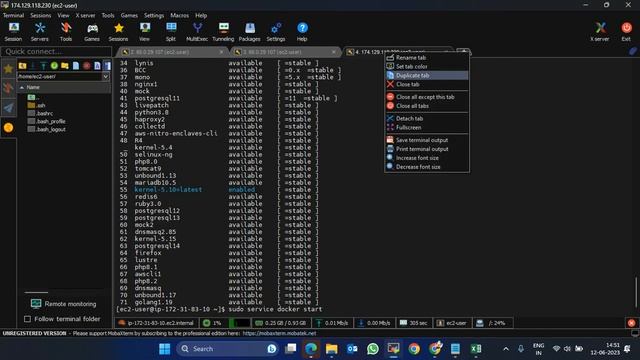Click the 0.25 GB / 0.93 GB memory status

pyautogui.click(x=281, y=323)
